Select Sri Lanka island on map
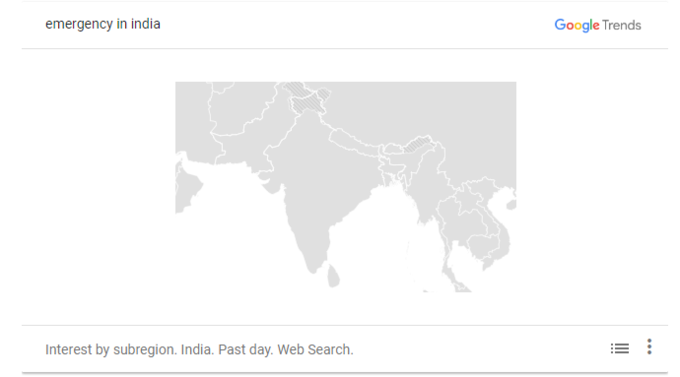Screen dimensions: 680x377 pos(333,276)
